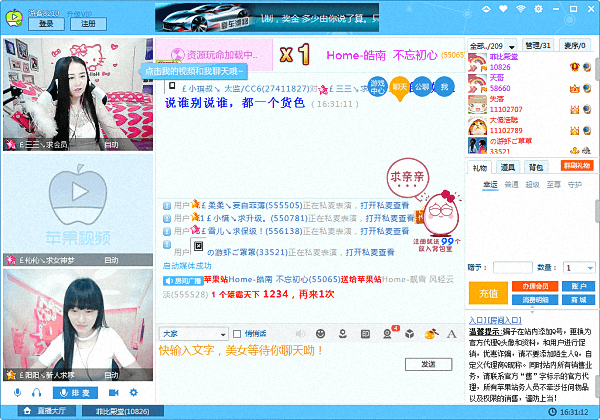Open the gift quantity dropdown showing 1
Screen dimensions: 600x420
580,268
